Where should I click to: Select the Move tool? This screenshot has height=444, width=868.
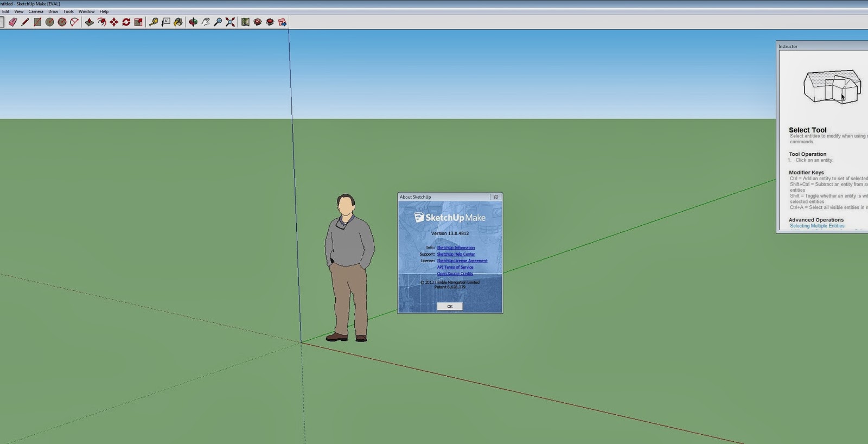114,22
